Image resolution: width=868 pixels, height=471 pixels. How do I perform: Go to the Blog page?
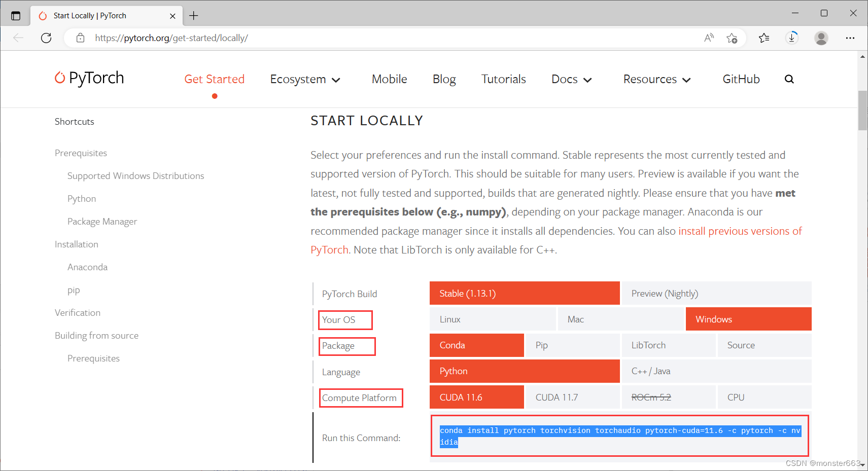444,80
